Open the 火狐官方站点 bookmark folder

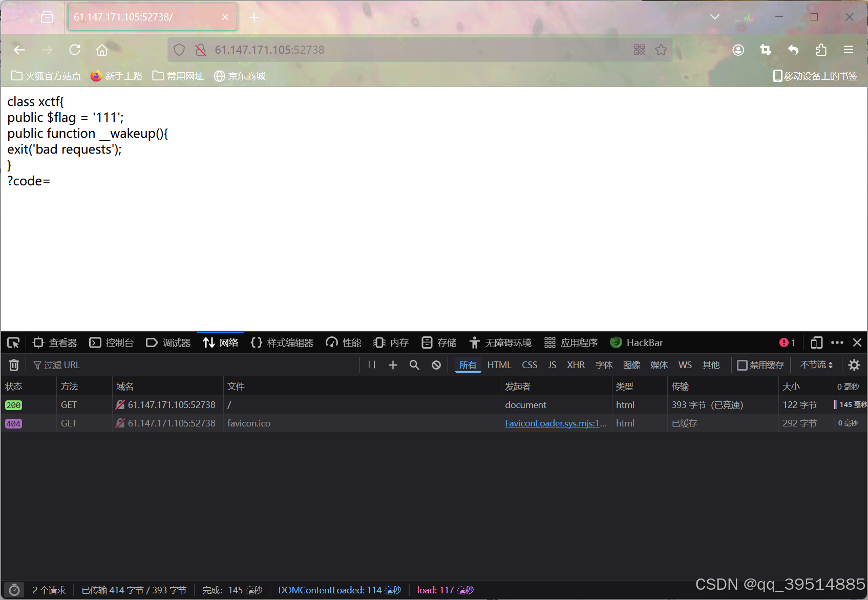[x=46, y=76]
